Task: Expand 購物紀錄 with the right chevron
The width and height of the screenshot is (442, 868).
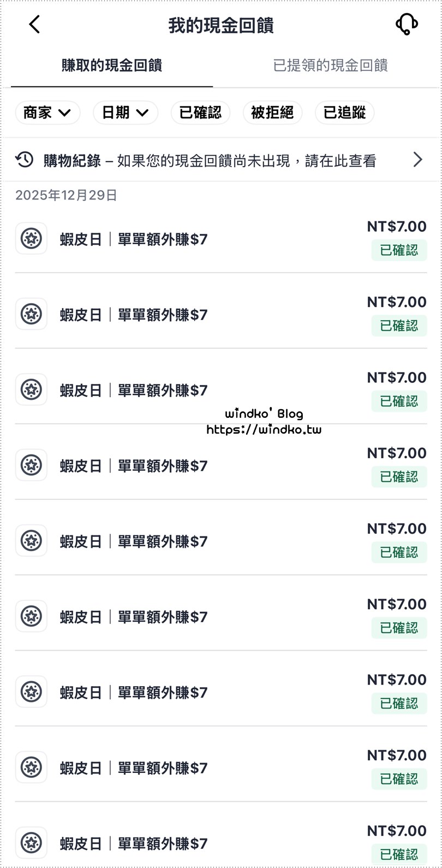Action: pyautogui.click(x=418, y=160)
